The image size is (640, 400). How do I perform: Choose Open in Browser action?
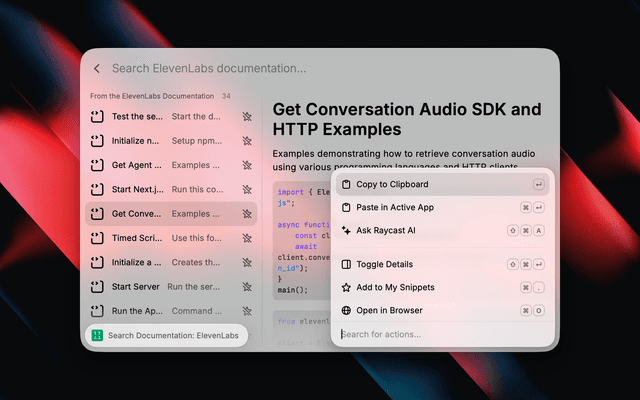click(x=442, y=311)
